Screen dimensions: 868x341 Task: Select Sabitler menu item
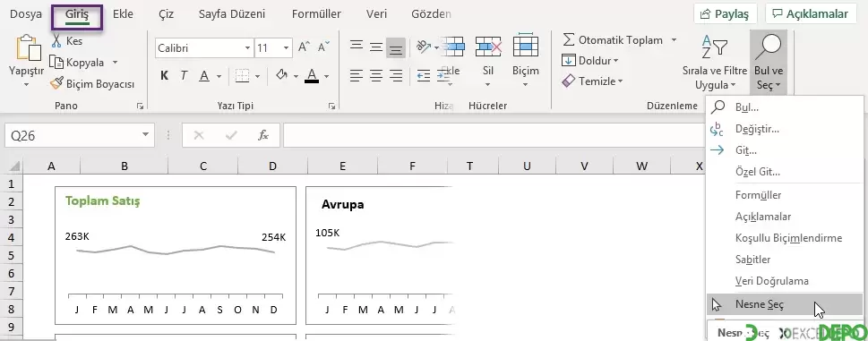(x=785, y=260)
